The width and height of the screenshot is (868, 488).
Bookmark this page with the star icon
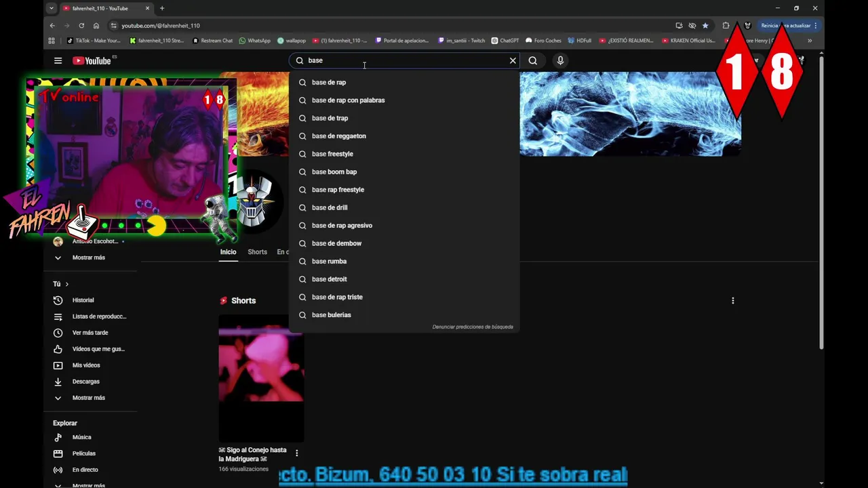(x=705, y=26)
